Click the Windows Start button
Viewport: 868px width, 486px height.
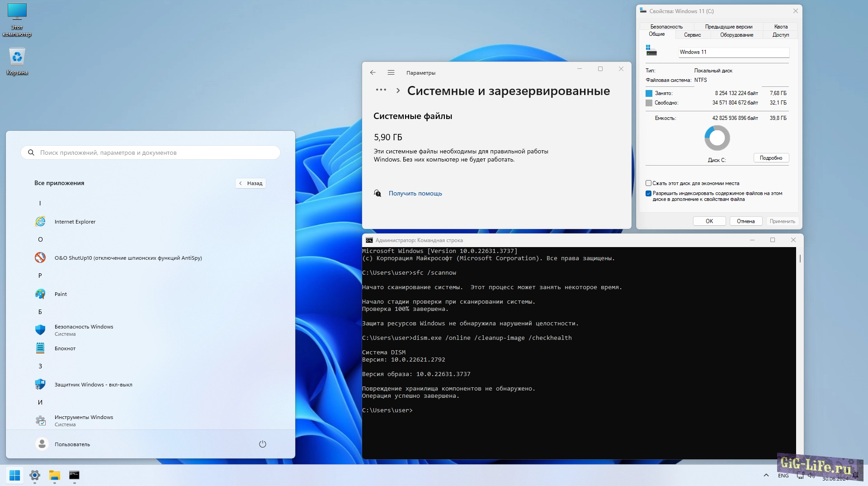pos(14,475)
